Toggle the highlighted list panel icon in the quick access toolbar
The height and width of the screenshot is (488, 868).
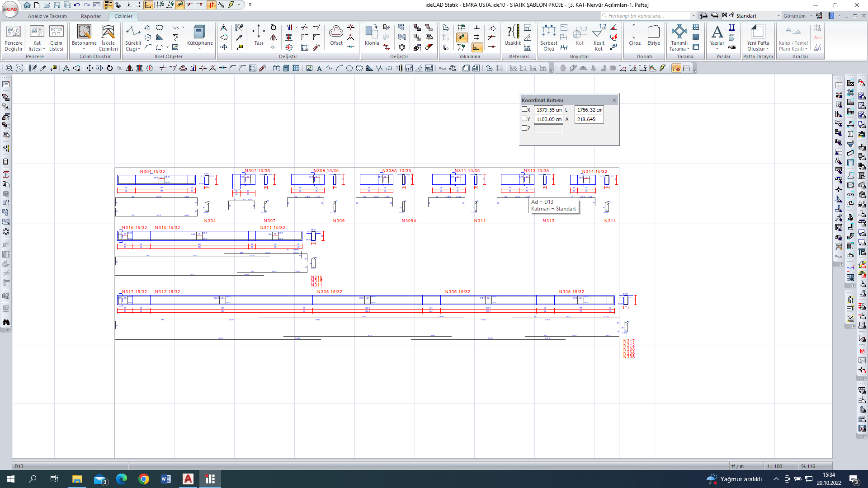point(108,5)
